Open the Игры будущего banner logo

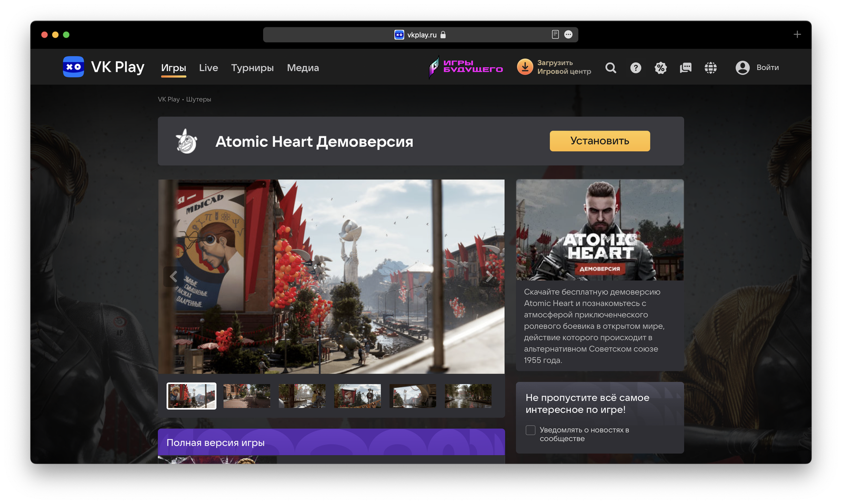coord(466,67)
